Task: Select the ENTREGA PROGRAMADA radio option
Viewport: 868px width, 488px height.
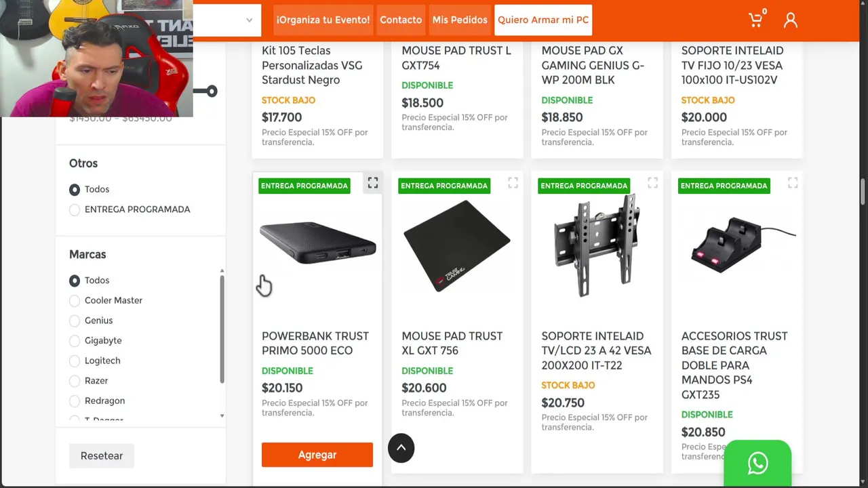Action: click(x=75, y=209)
